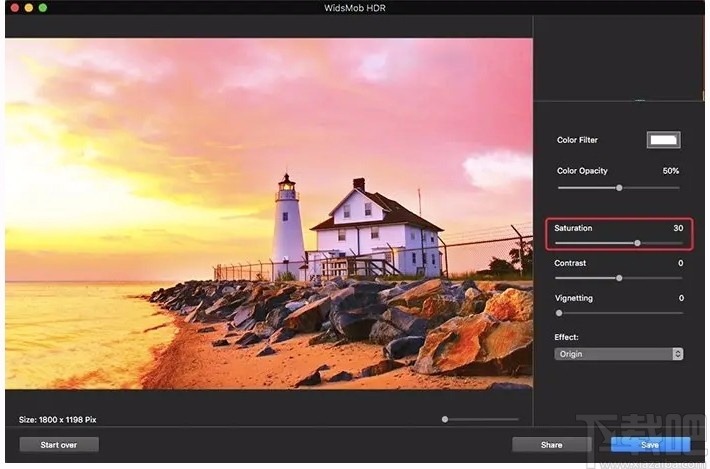Open the Effect dropdown showing Origin
The height and width of the screenshot is (469, 710).
pos(619,354)
